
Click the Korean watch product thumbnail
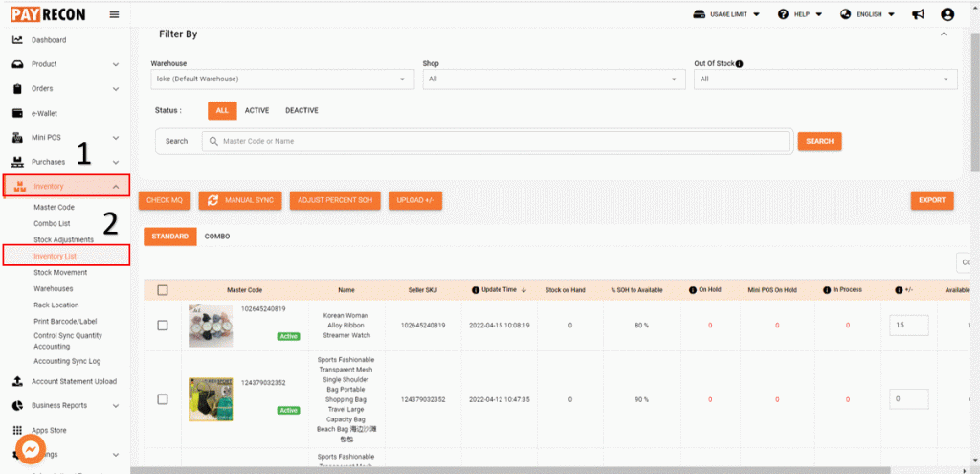click(x=212, y=326)
